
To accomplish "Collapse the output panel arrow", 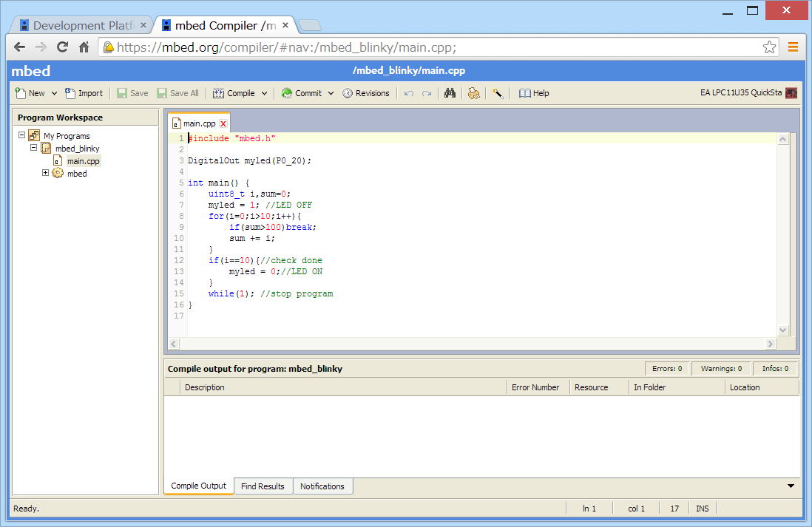I will click(791, 486).
